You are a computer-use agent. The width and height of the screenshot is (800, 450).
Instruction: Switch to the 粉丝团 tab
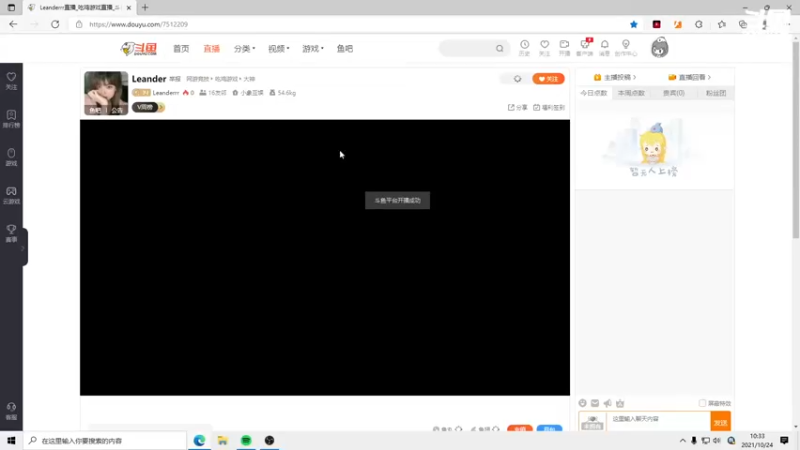(716, 93)
